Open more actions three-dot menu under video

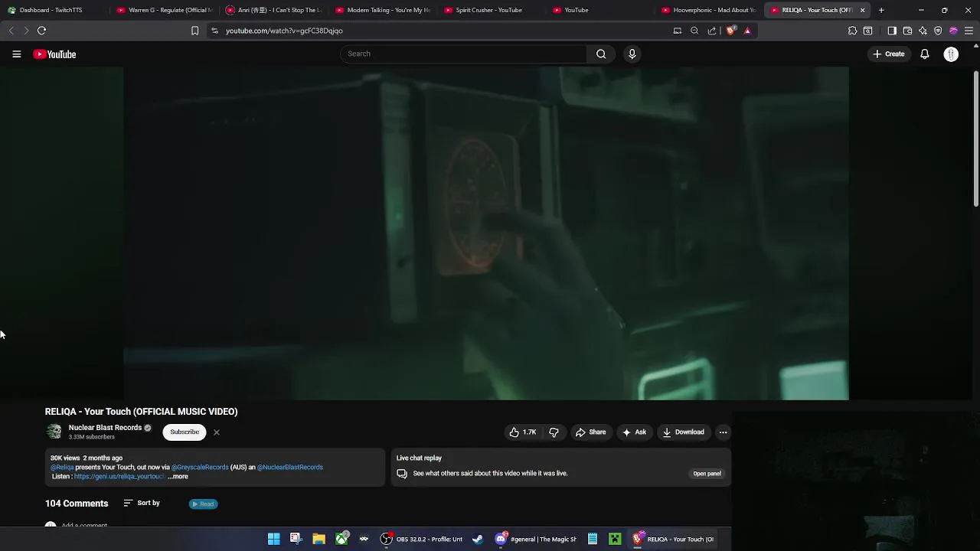point(723,432)
